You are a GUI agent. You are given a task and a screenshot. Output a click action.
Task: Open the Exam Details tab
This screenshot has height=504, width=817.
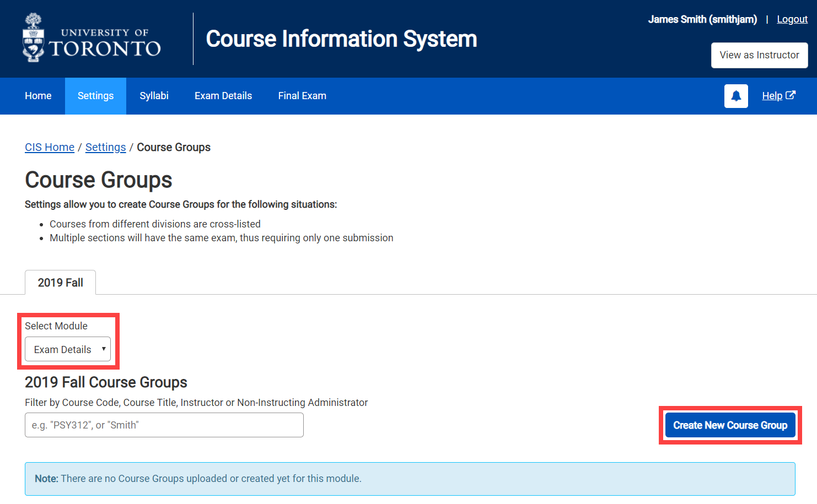tap(223, 96)
